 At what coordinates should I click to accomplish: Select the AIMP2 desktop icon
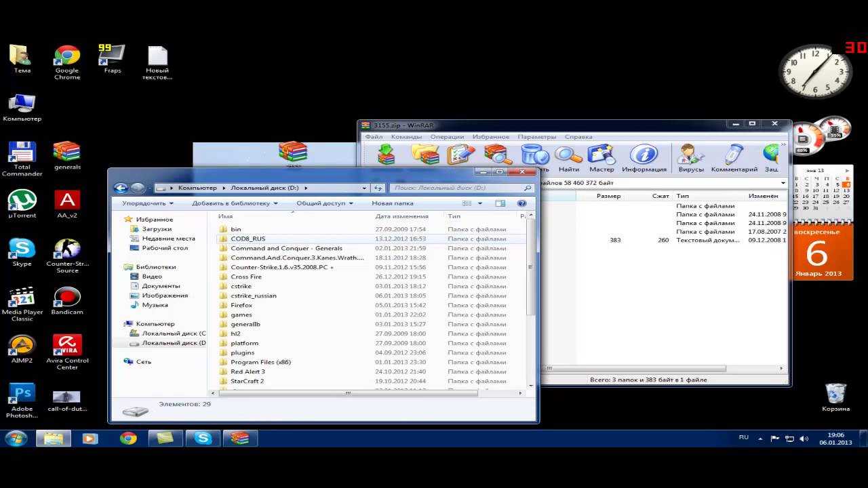pyautogui.click(x=22, y=350)
